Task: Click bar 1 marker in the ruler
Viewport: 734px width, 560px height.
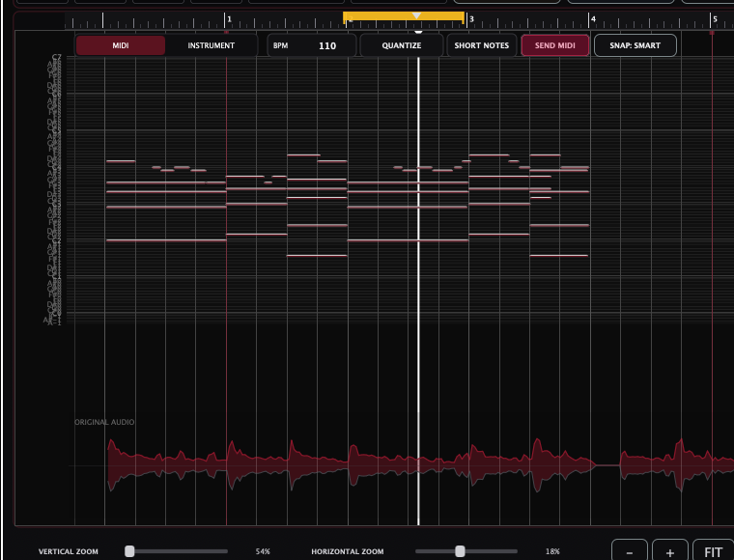Action: pyautogui.click(x=229, y=19)
